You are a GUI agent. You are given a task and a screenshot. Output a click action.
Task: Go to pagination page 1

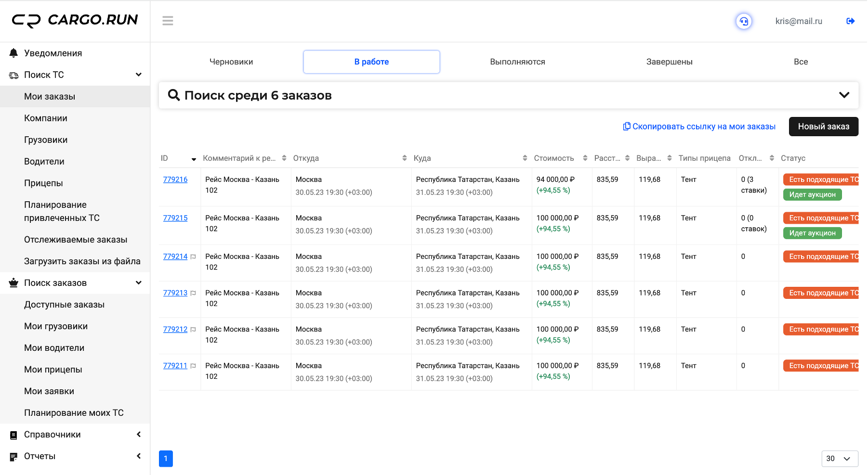166,459
